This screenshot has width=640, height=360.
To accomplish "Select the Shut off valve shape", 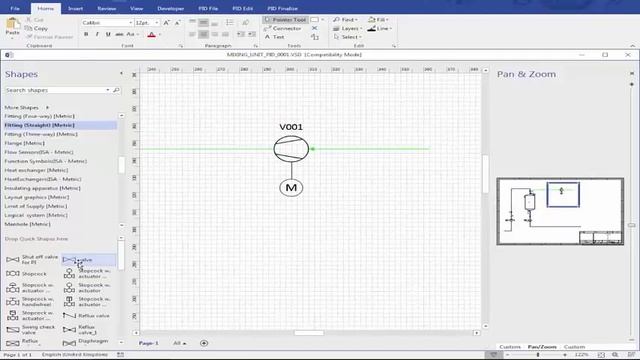I will (x=32, y=259).
